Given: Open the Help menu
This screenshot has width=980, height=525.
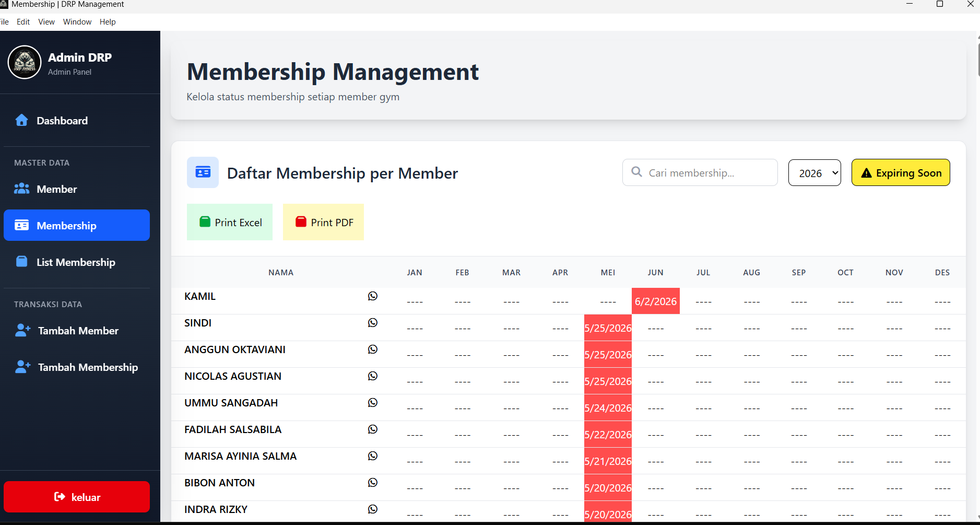Looking at the screenshot, I should coord(108,22).
